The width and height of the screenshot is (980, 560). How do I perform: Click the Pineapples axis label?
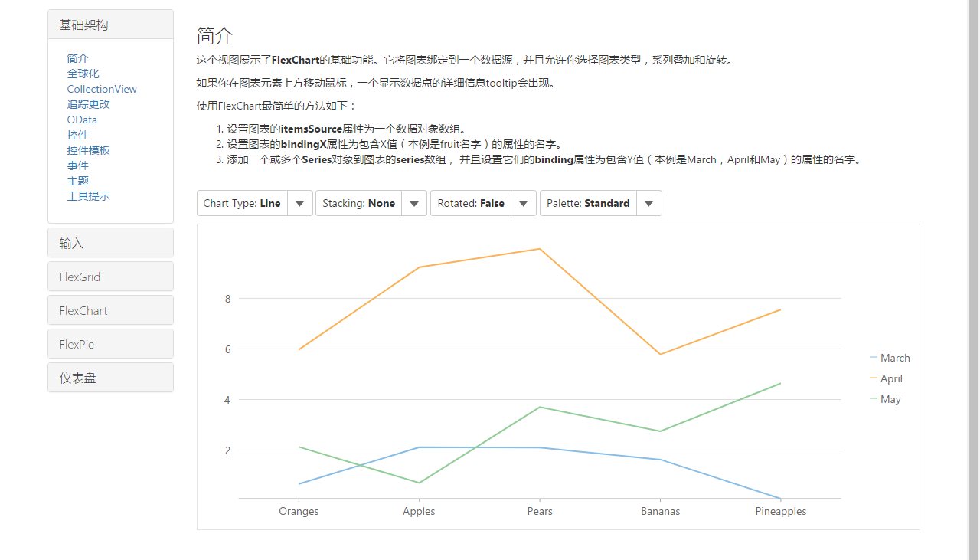point(781,511)
